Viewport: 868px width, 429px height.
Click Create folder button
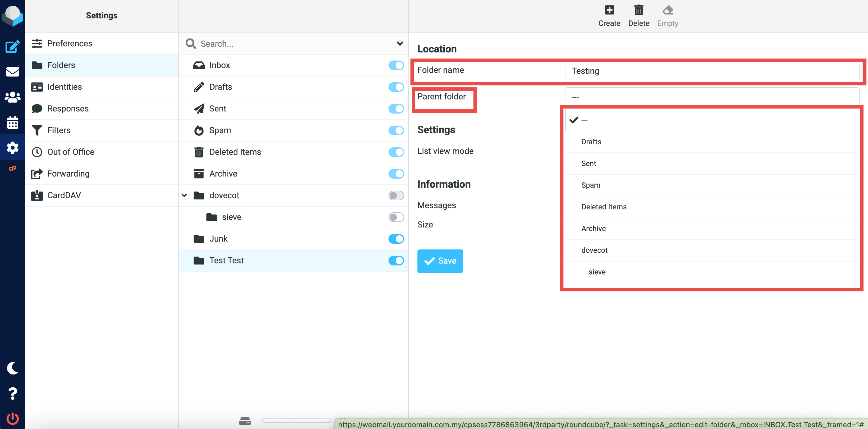(x=609, y=15)
